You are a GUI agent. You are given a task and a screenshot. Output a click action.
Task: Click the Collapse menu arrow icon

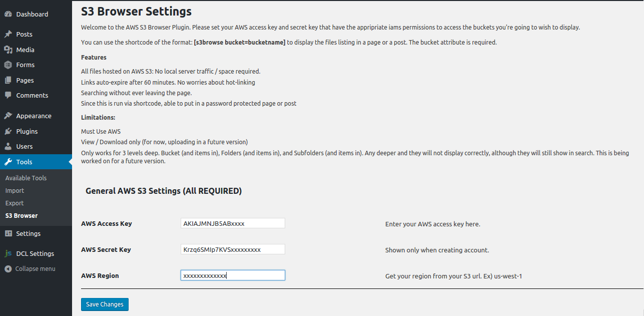[8, 269]
